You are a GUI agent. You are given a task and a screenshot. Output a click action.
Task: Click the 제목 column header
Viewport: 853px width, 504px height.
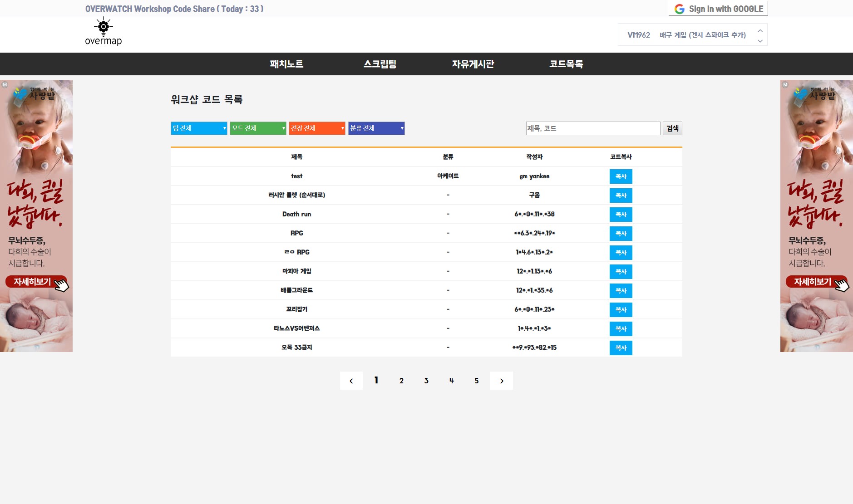tap(297, 157)
